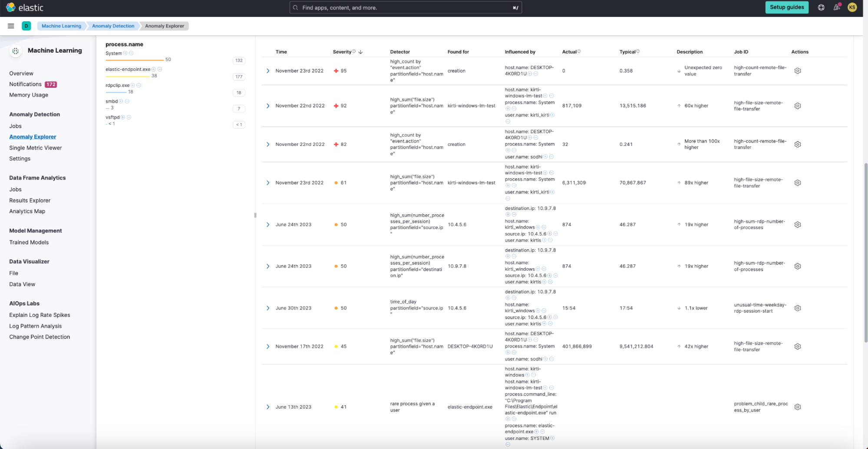This screenshot has height=449, width=868.
Task: Expand the November 23rd 2022 severity 95 row
Action: coord(268,71)
